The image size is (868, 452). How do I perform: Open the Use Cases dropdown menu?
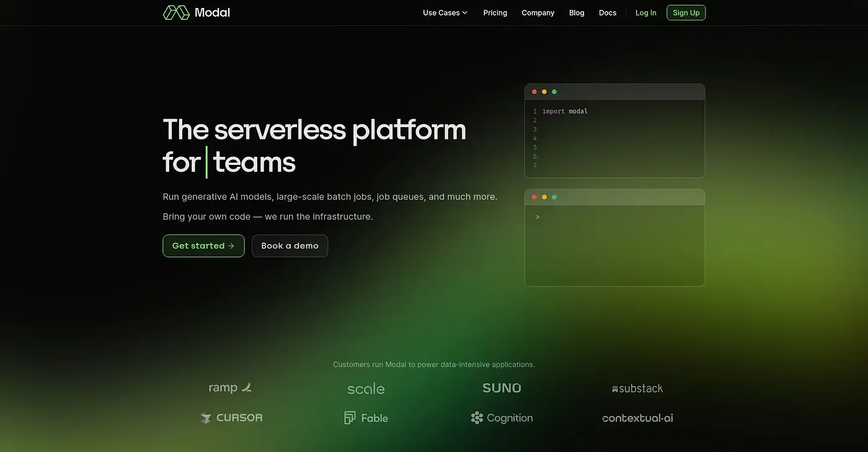coord(445,12)
